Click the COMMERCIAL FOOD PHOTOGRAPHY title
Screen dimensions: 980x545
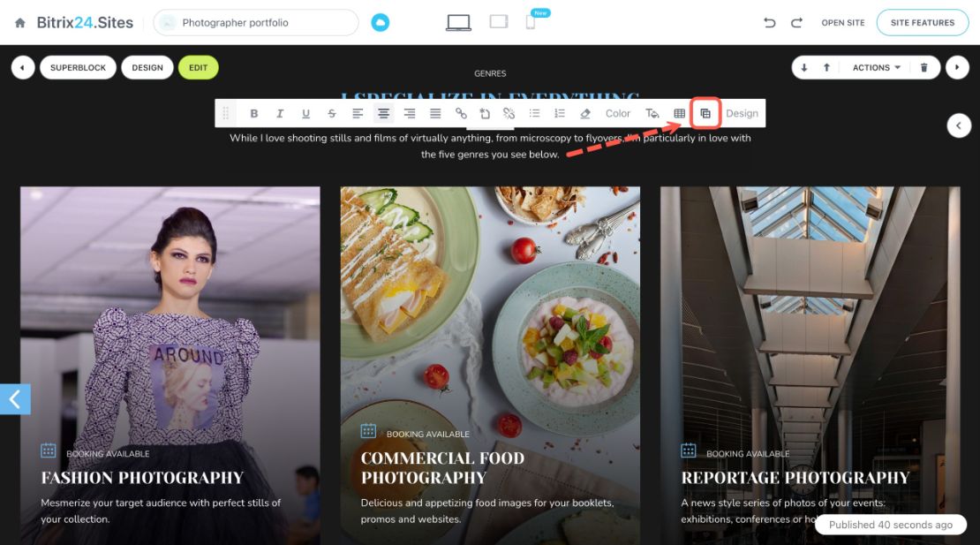[x=442, y=467]
